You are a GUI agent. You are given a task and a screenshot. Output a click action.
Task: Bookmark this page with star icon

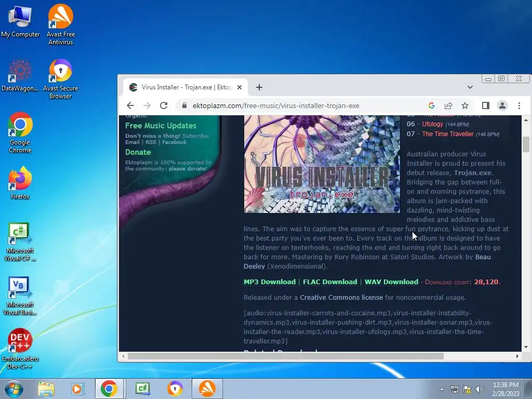click(x=465, y=105)
